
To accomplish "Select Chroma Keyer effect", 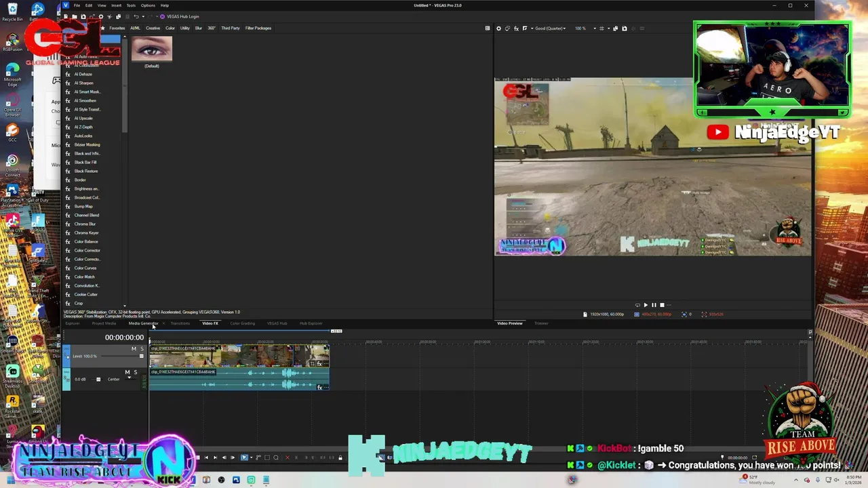I will [86, 233].
